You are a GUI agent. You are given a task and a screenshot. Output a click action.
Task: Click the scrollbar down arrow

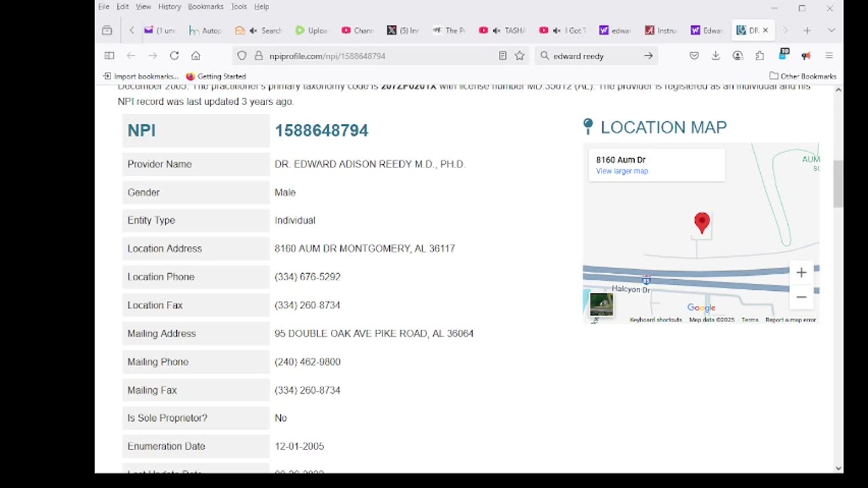point(838,468)
